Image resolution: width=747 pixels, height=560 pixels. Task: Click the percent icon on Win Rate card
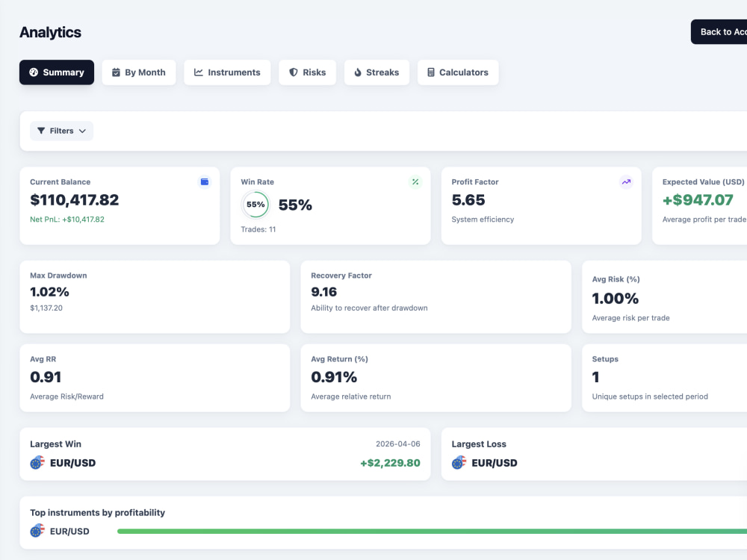point(415,182)
